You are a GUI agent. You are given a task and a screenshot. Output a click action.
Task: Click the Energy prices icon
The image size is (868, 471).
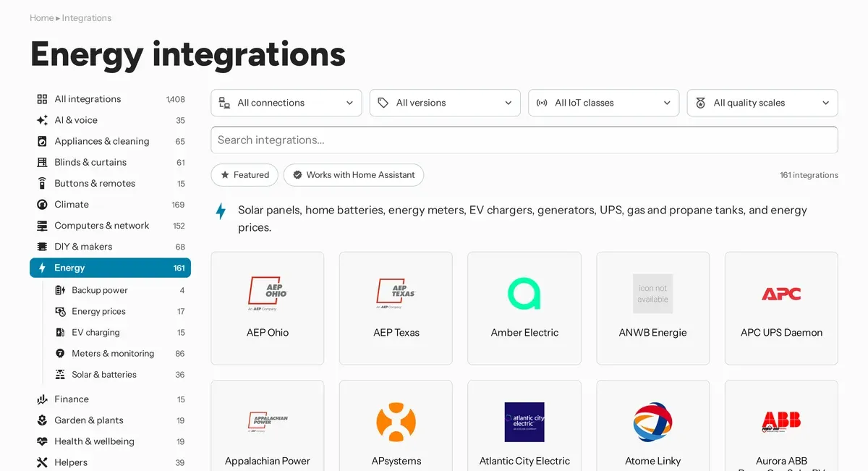point(60,311)
